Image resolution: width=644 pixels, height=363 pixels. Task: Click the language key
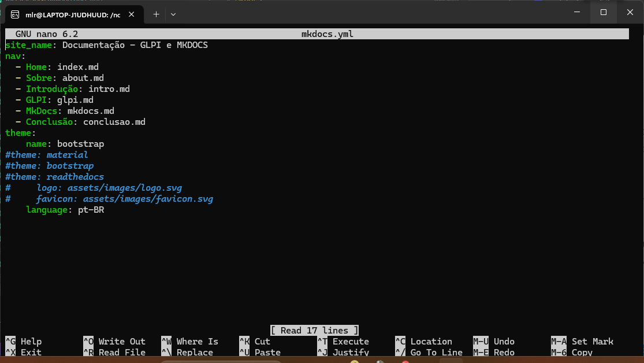click(x=47, y=210)
